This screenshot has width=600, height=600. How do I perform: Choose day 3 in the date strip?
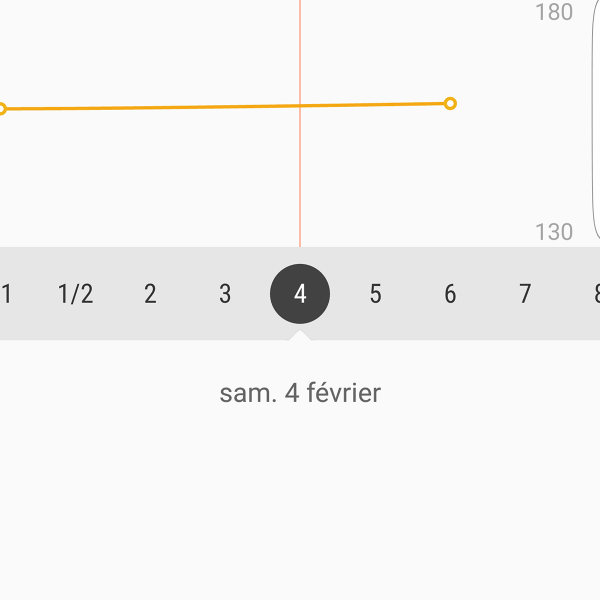pos(225,294)
